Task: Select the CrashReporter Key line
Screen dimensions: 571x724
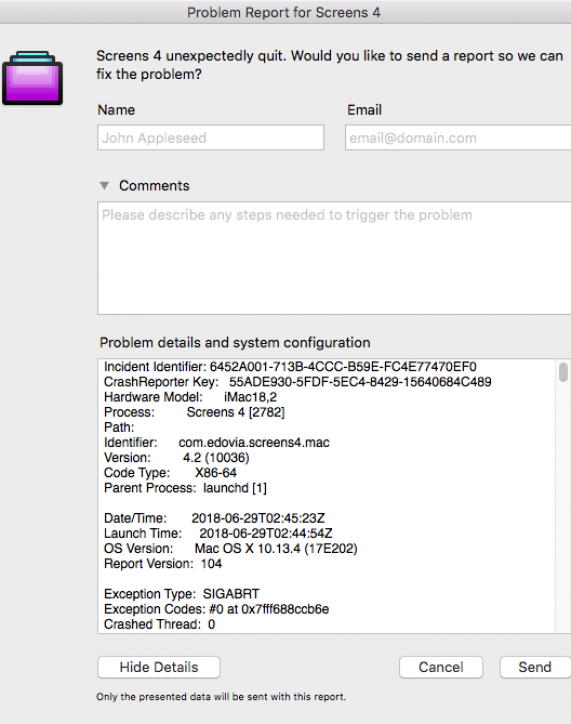Action: (298, 382)
